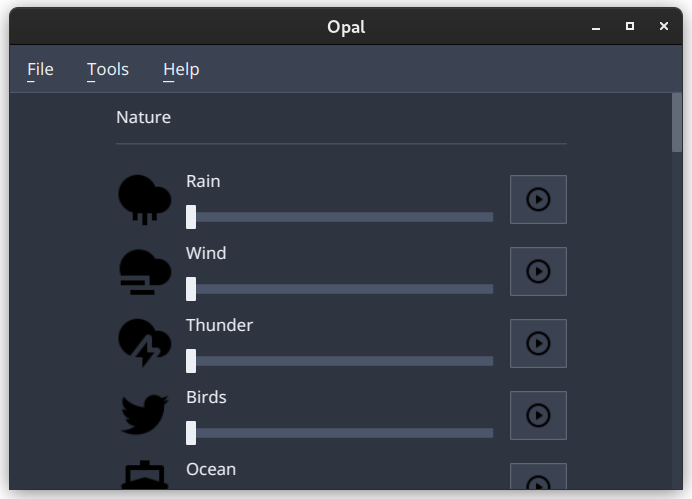Click the Birds volume slider track

[339, 433]
